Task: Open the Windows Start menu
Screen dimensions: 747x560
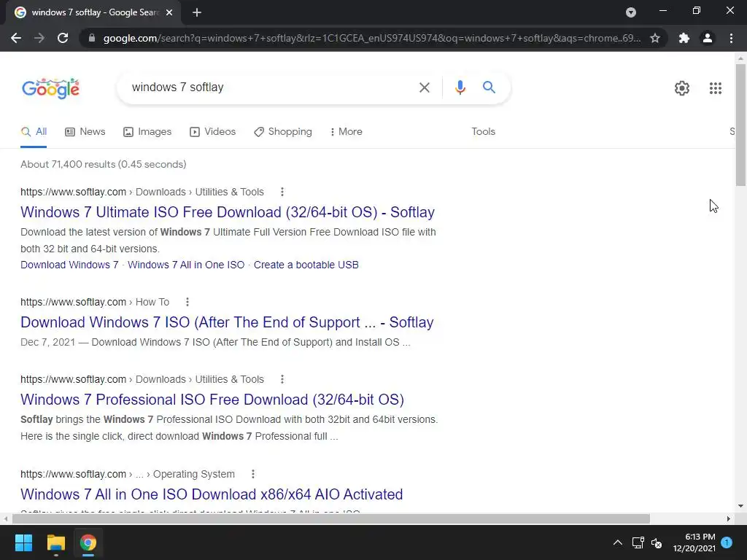Action: pos(23,542)
